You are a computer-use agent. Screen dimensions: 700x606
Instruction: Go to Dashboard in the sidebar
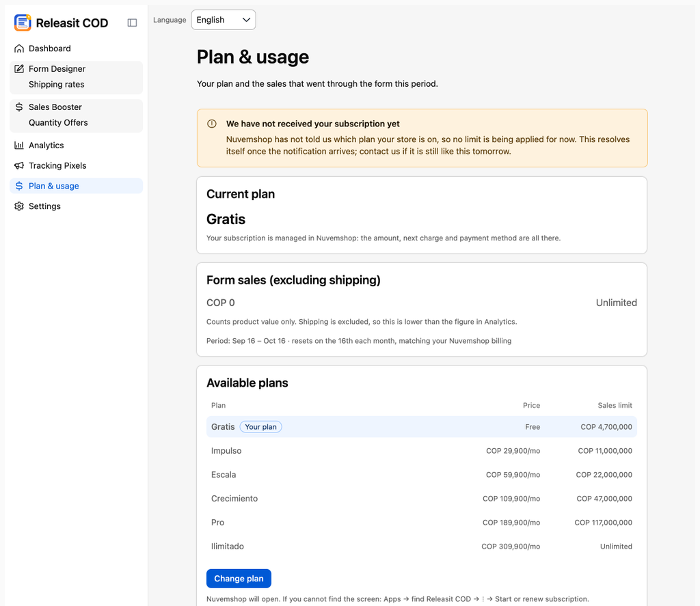[76, 49]
